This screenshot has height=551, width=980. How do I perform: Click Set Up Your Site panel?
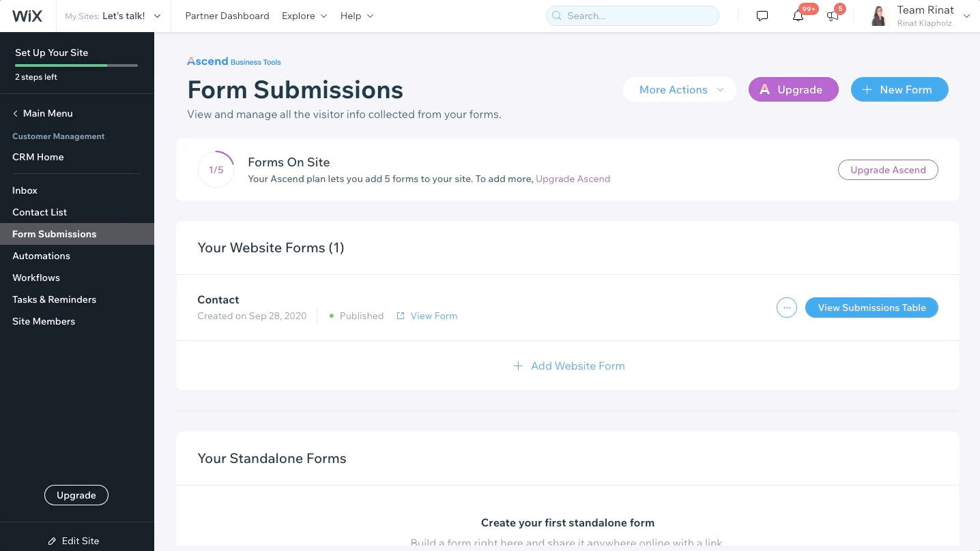click(77, 63)
